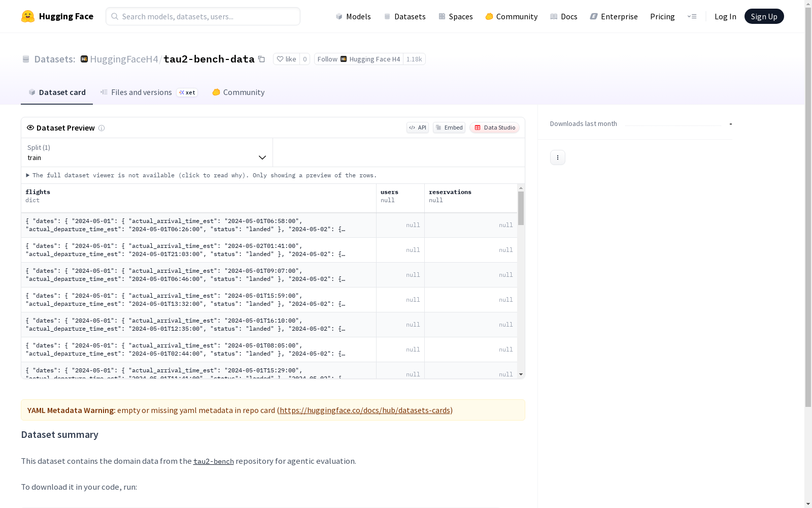The image size is (812, 508).
Task: Open the three-dot options menu
Action: (x=557, y=157)
